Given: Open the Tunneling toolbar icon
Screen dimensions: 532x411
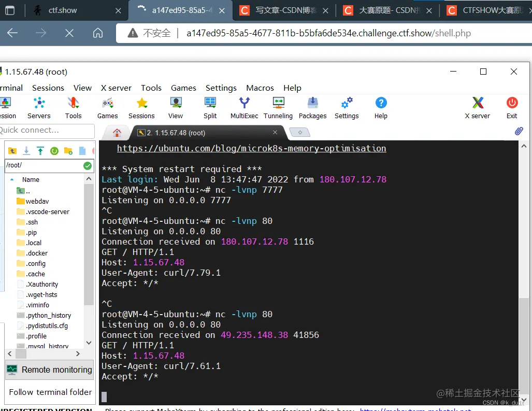Looking at the screenshot, I should 278,108.
